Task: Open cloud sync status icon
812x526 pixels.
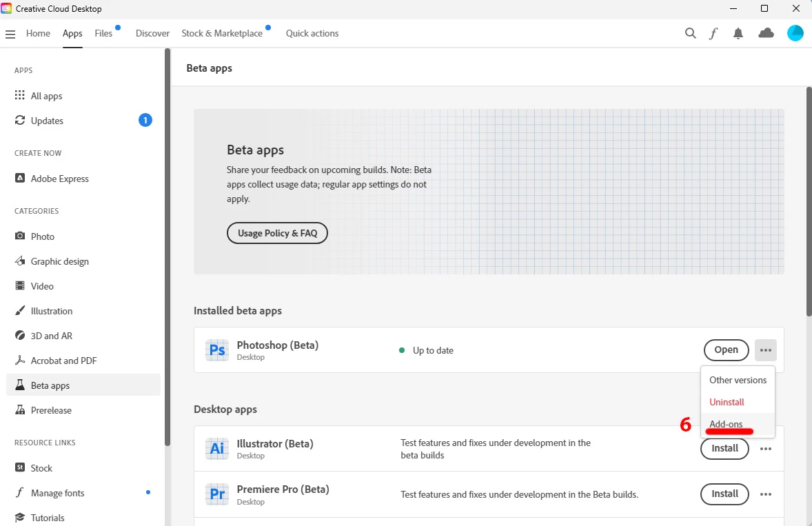Action: pyautogui.click(x=766, y=33)
